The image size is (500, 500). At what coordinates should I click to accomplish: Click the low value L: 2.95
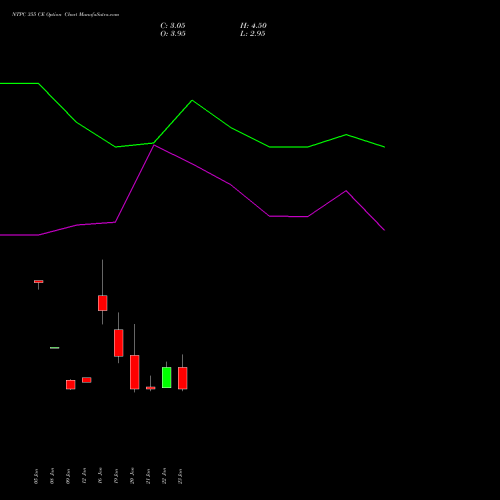253,34
